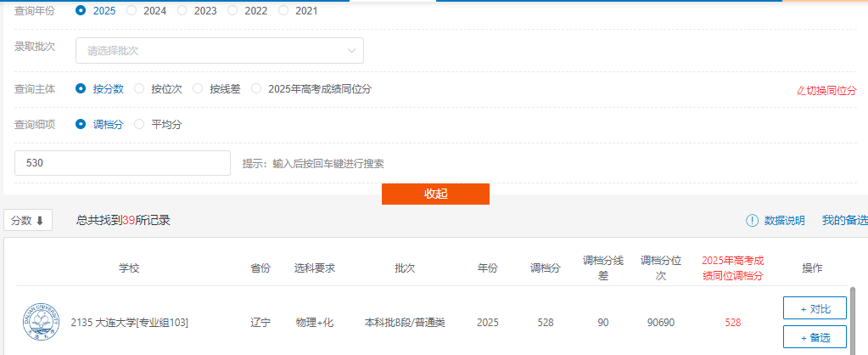Open the 我的备选 link
Image resolution: width=868 pixels, height=355 pixels.
(x=844, y=221)
